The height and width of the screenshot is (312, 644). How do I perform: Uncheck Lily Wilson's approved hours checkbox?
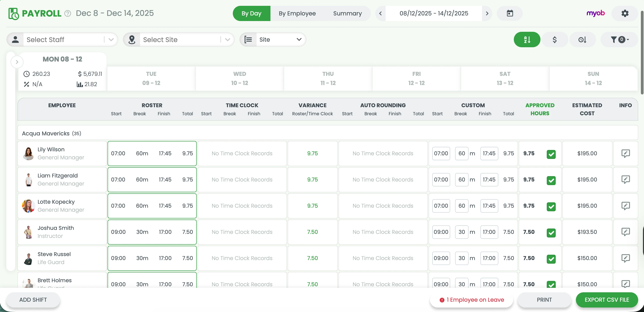(551, 154)
